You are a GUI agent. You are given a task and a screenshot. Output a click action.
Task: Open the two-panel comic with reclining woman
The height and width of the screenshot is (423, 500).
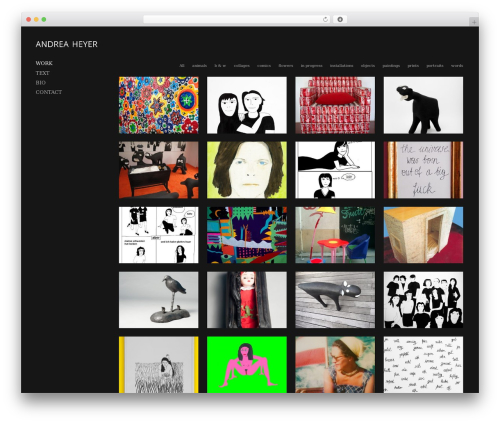[335, 170]
